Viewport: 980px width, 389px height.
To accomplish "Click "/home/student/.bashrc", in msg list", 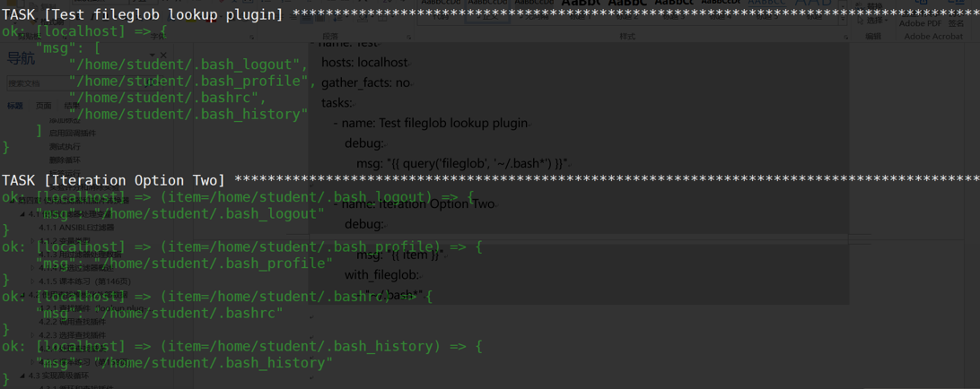I will click(168, 98).
